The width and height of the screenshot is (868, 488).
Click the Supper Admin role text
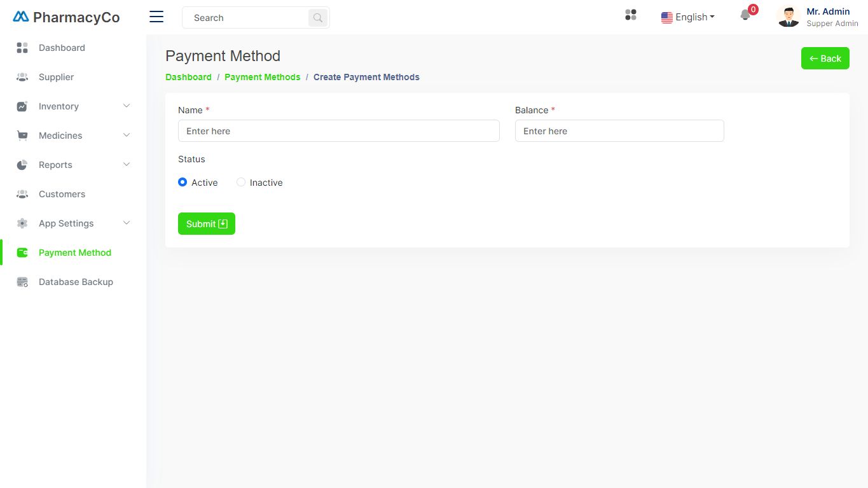point(832,24)
